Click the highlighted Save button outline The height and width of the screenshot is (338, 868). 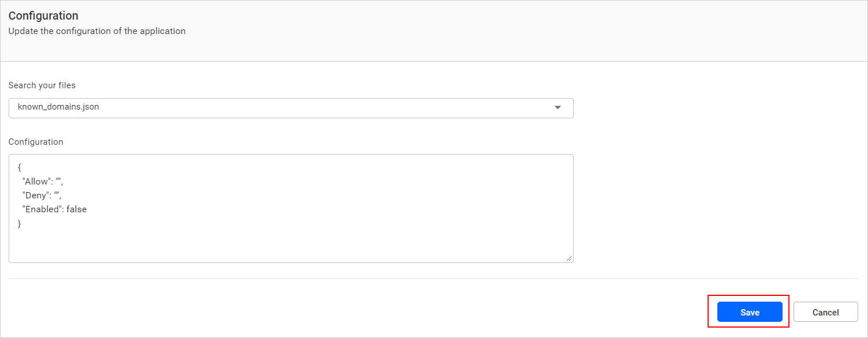tap(749, 311)
